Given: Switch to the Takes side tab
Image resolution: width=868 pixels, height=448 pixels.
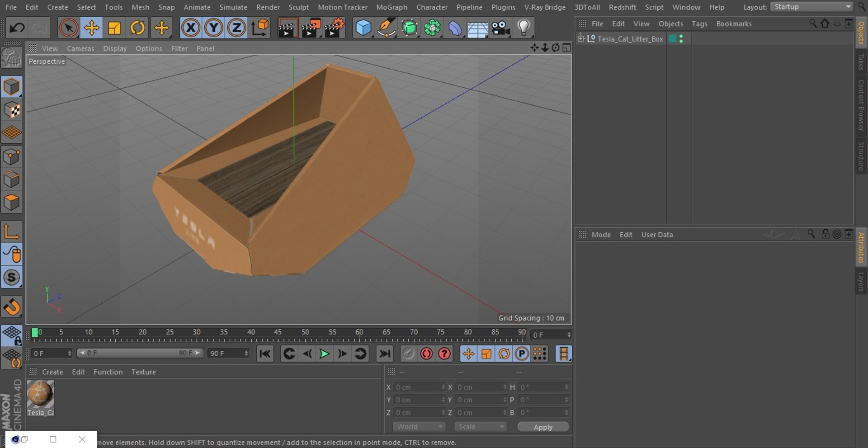Looking at the screenshot, I should pyautogui.click(x=861, y=62).
